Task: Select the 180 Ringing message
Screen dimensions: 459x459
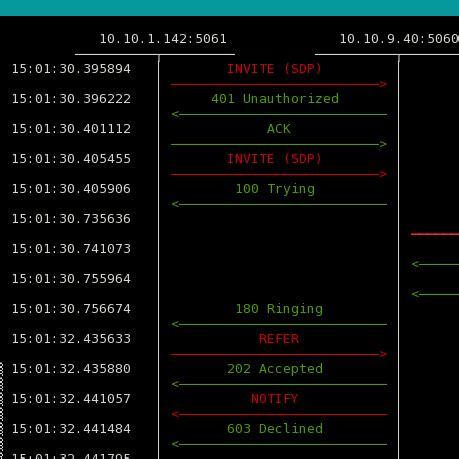Action: coord(279,309)
